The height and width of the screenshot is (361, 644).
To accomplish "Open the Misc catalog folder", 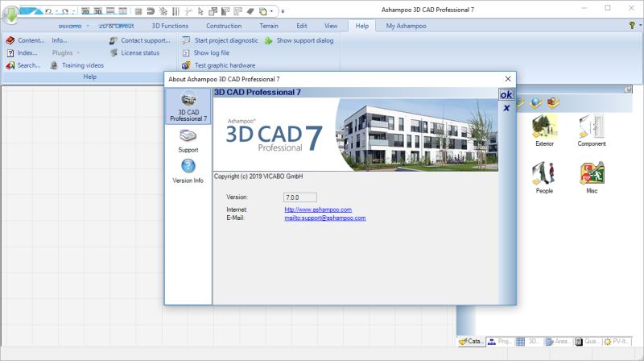I will pyautogui.click(x=592, y=177).
